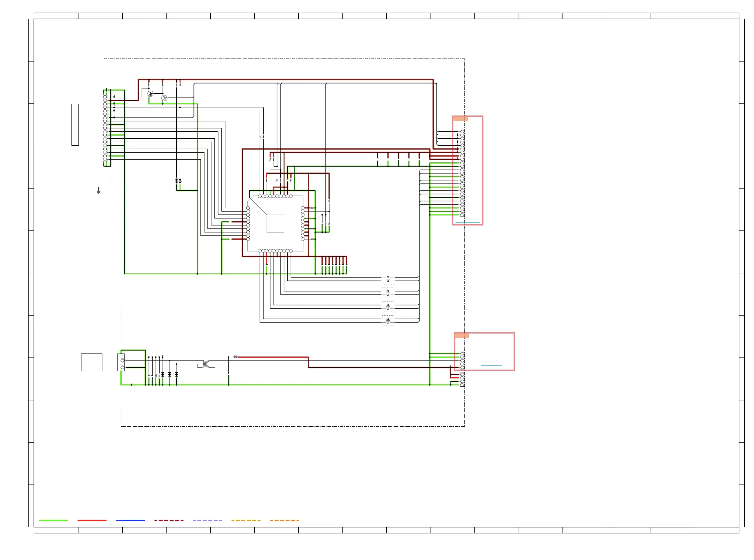Click the orange tag on upper highlighted box
The height and width of the screenshot is (560, 754).
[460, 119]
